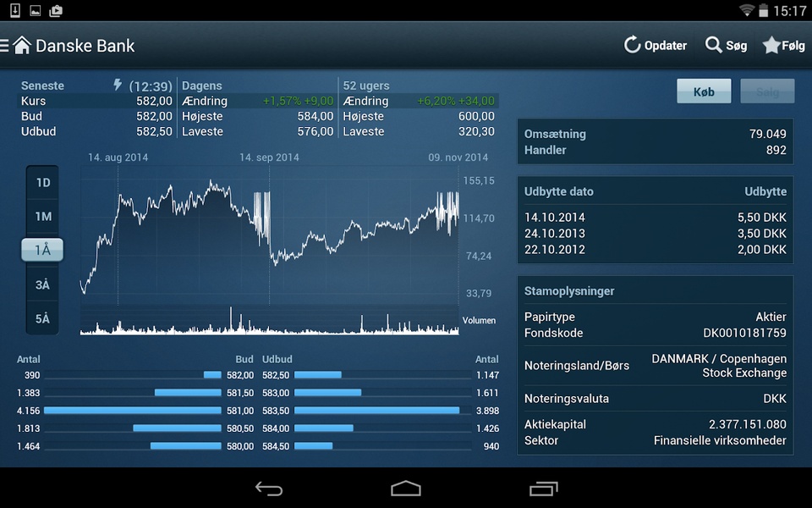
Task: Tap the Volumen bar chart
Action: 269,322
